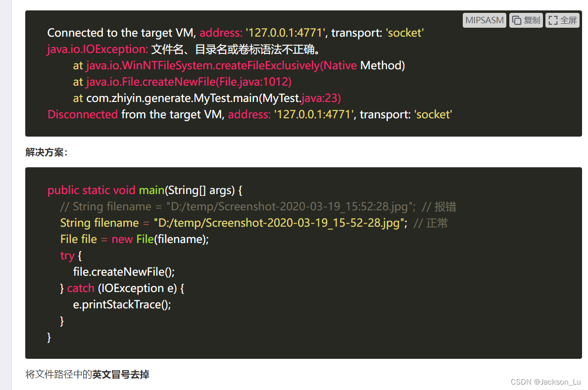Click the copy-pages glyph inside 复制 button
The width and height of the screenshot is (588, 390).
point(517,20)
